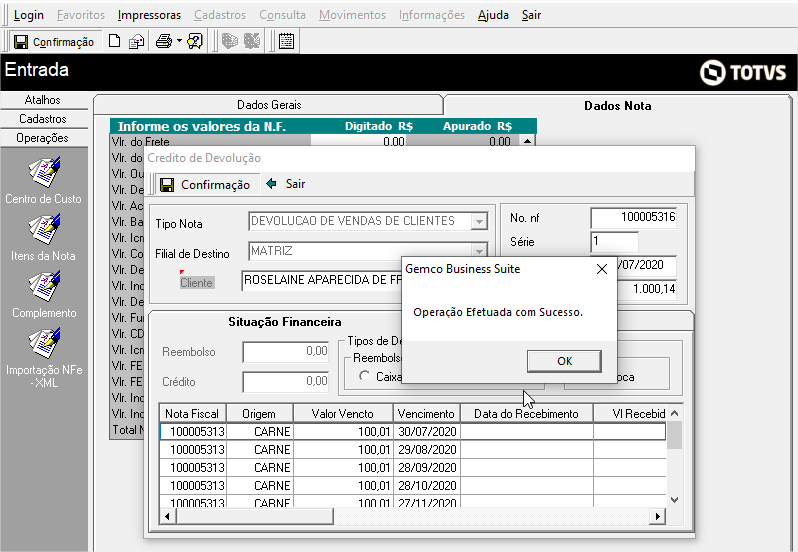The width and height of the screenshot is (798, 552).
Task: Open the Login menu
Action: 28,15
